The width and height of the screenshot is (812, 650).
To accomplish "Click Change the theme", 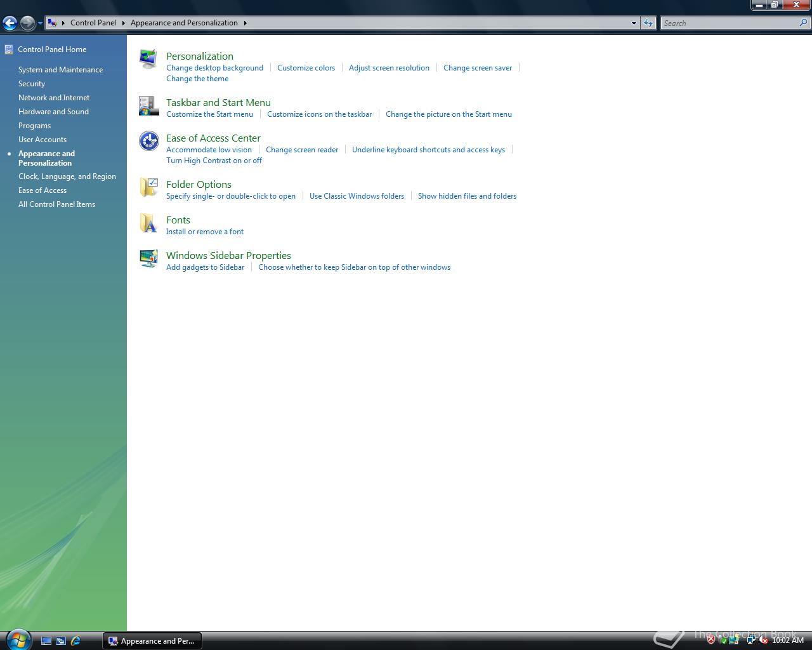I will tap(197, 79).
